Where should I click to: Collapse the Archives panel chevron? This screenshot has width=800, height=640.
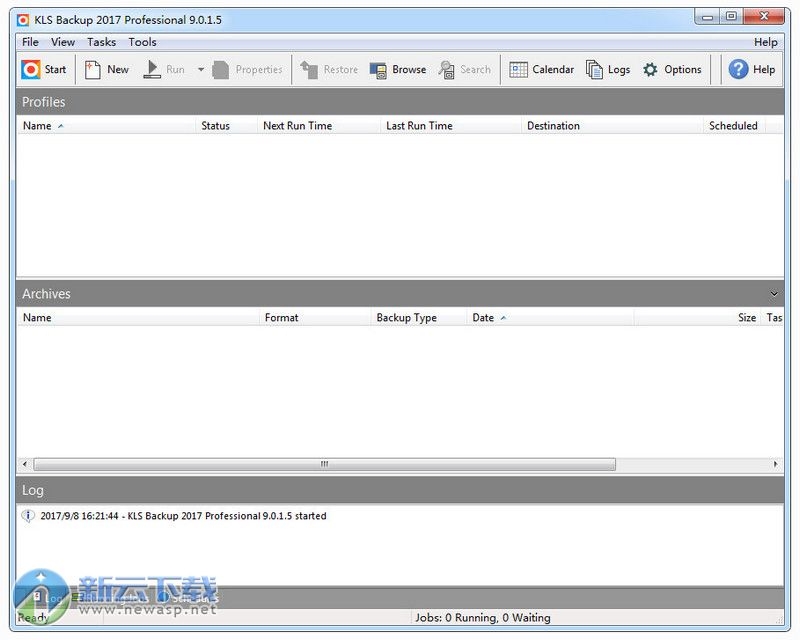coord(773,294)
